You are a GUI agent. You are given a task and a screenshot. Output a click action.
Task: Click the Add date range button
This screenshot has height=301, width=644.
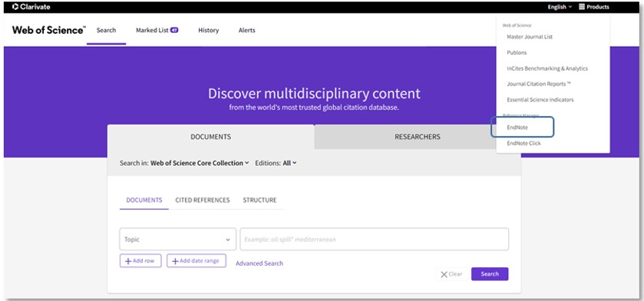point(197,261)
